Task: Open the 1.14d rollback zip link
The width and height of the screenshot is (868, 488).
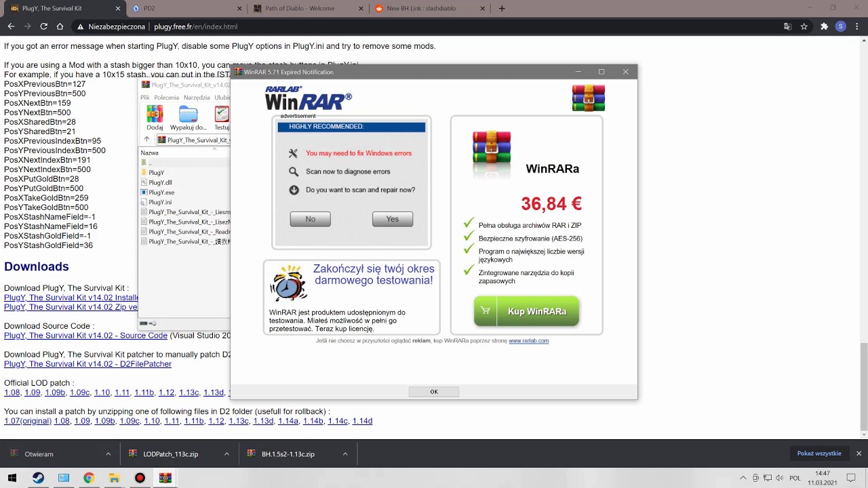Action: click(362, 421)
